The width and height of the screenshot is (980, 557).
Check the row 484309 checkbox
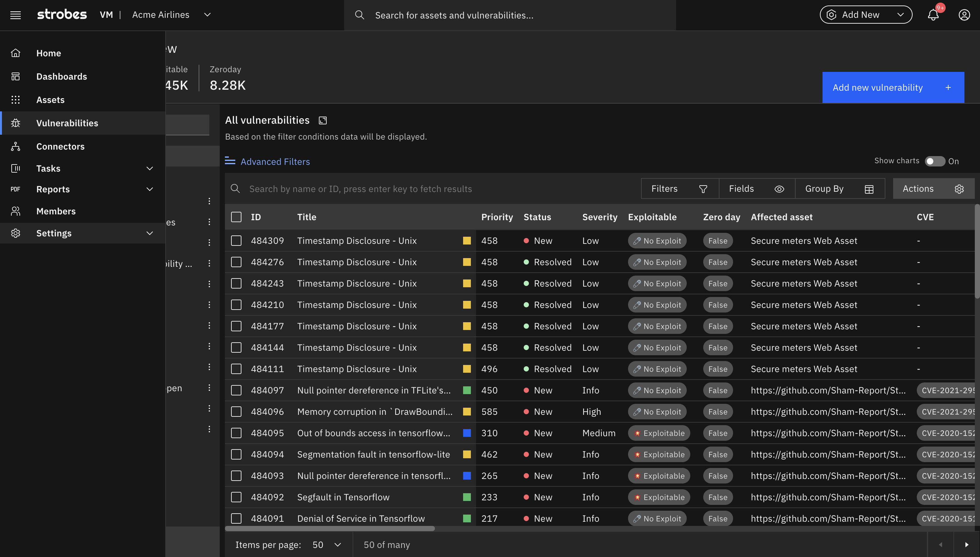[x=236, y=241]
